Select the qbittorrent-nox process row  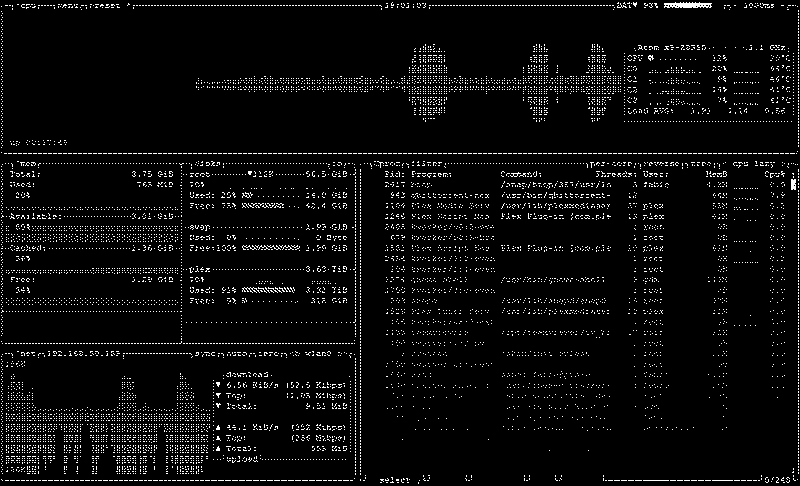click(584, 195)
